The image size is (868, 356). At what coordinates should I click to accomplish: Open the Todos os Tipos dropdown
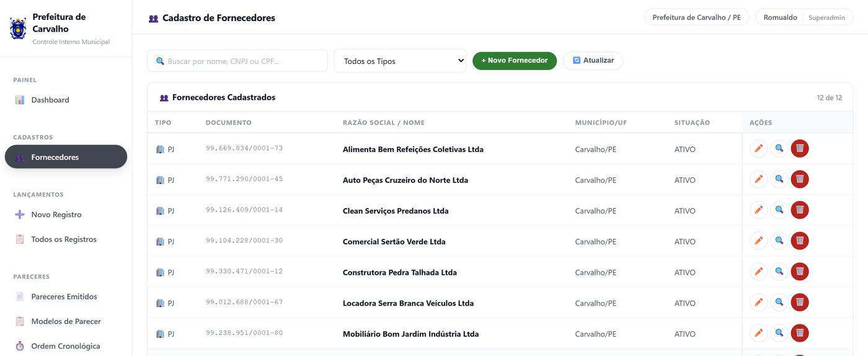click(400, 61)
